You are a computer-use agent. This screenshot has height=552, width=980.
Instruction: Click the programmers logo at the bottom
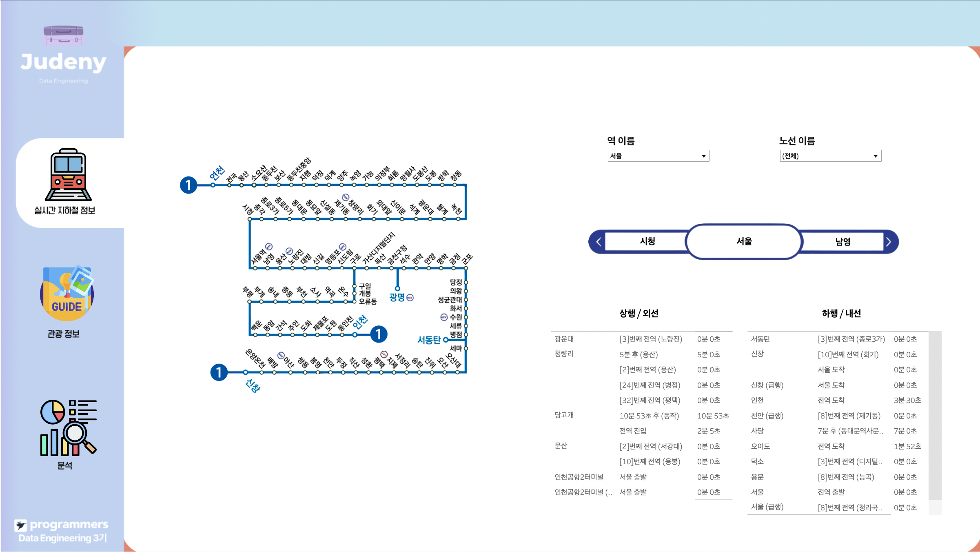coord(62,525)
